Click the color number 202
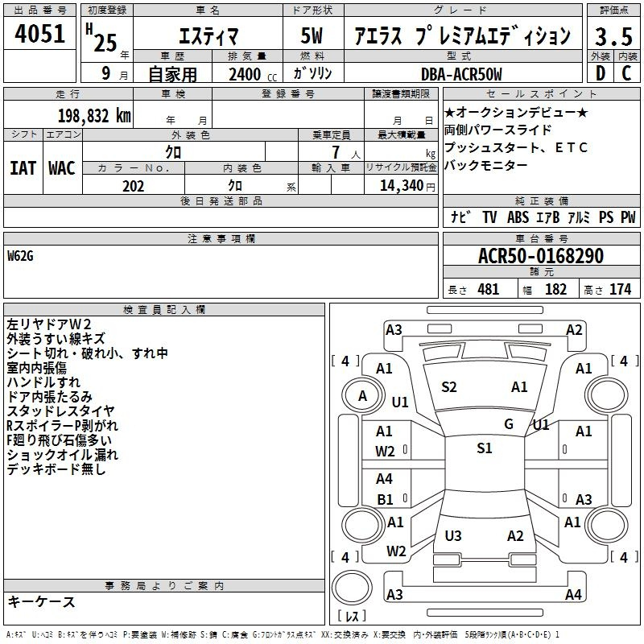The height and width of the screenshot is (644, 644). pyautogui.click(x=134, y=186)
